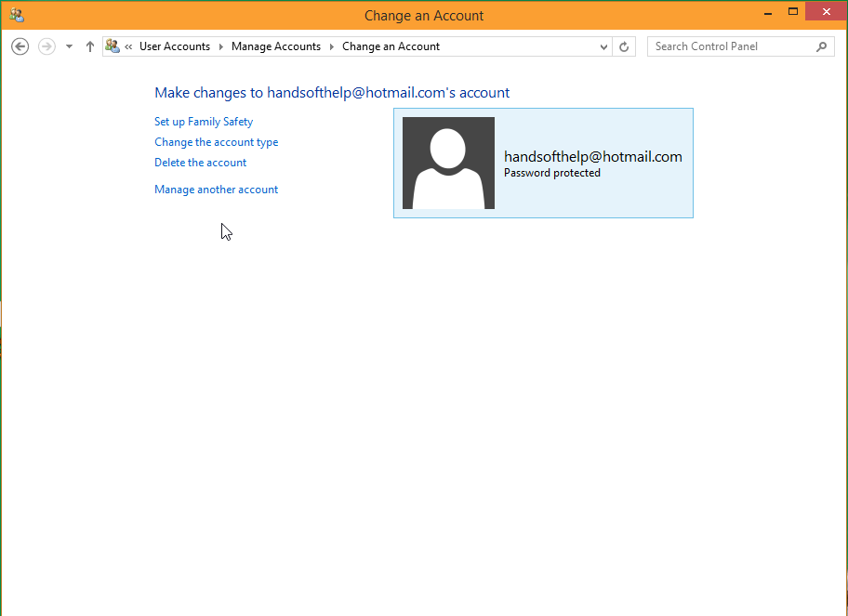
Task: Go back with the Back arrow button
Action: tap(20, 46)
